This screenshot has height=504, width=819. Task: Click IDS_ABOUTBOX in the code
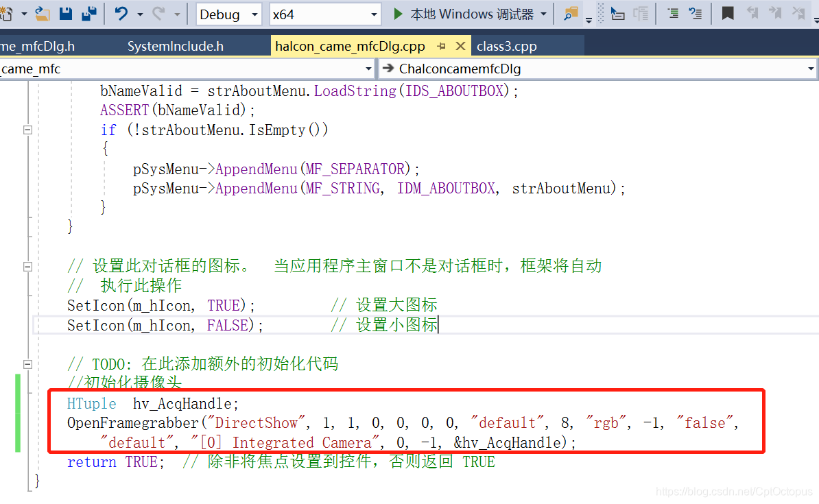[x=455, y=91]
